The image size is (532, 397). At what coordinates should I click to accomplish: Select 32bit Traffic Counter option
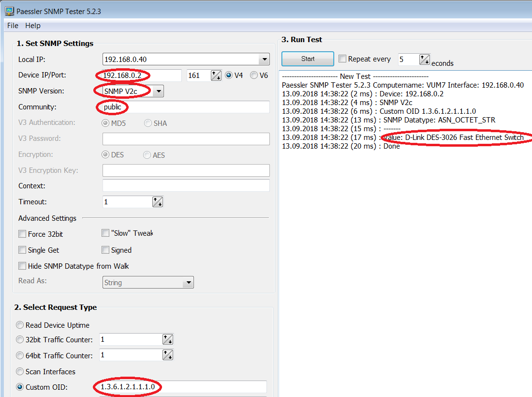click(20, 339)
